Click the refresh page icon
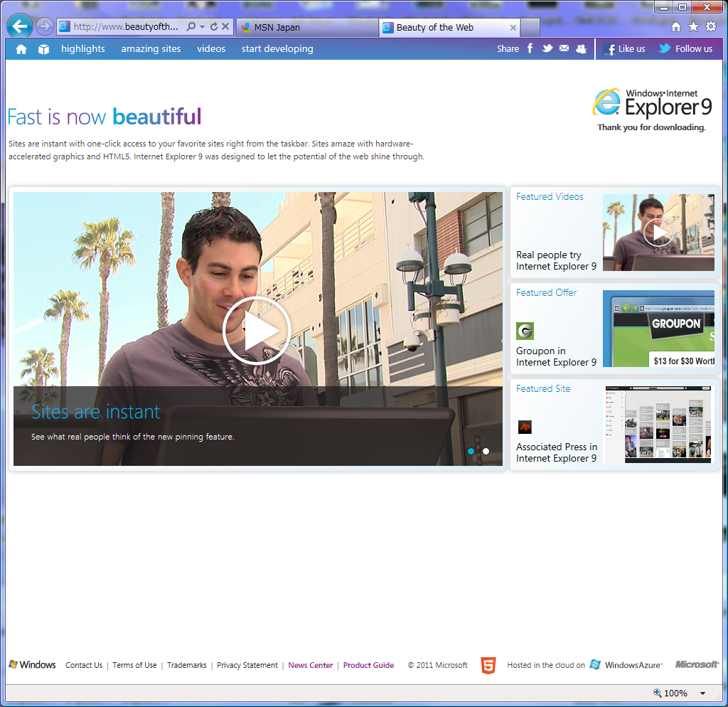Screen dimensions: 728x707 click(x=213, y=26)
